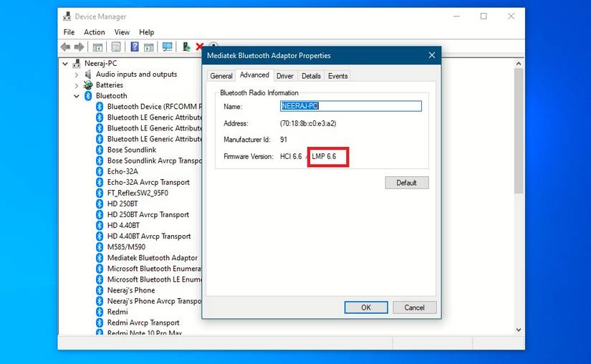Select Bluetooth Device (RFCOMM) tree item
591x364 pixels.
[x=155, y=107]
